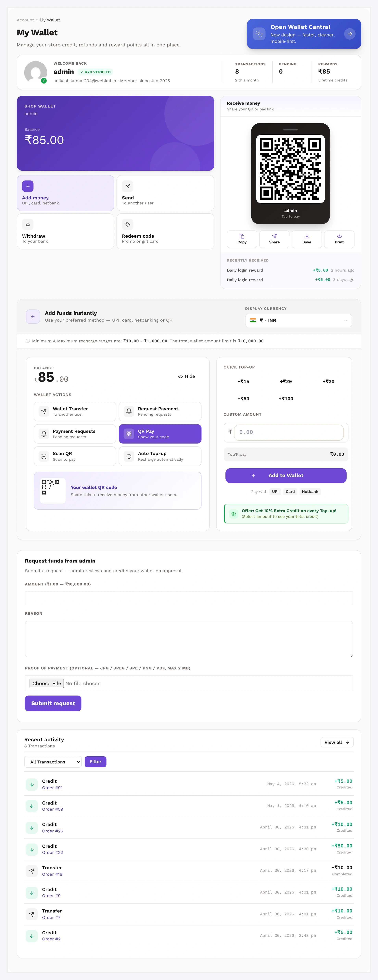Select the +₹50 quick top-up
378x980 pixels.
point(243,399)
